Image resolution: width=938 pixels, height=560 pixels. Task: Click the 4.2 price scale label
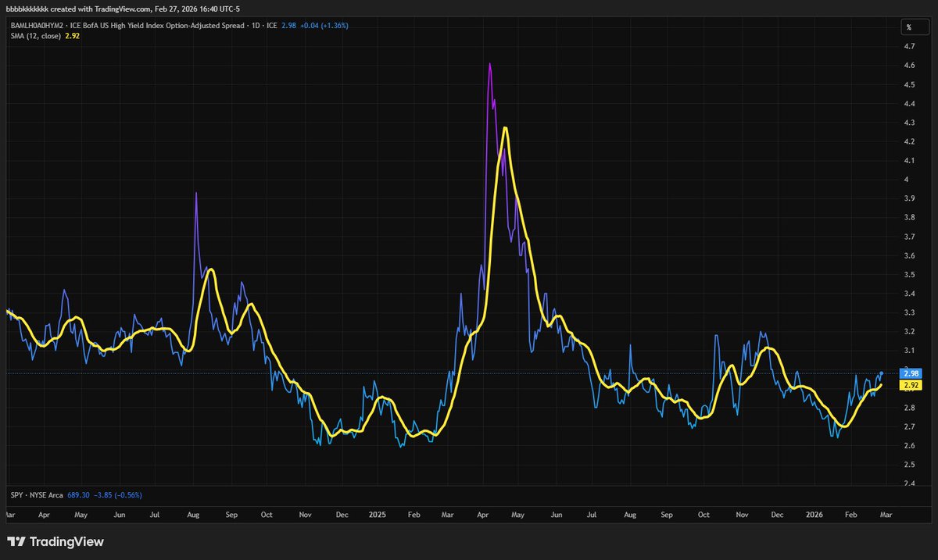(909, 142)
